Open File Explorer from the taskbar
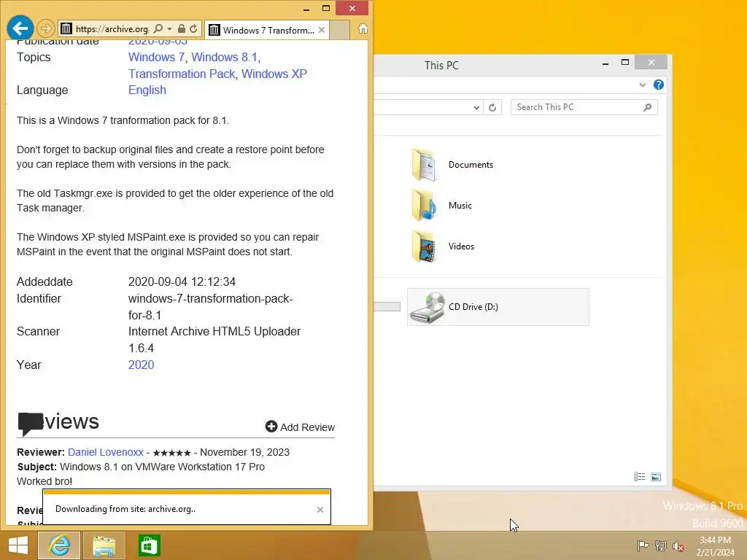 [104, 545]
